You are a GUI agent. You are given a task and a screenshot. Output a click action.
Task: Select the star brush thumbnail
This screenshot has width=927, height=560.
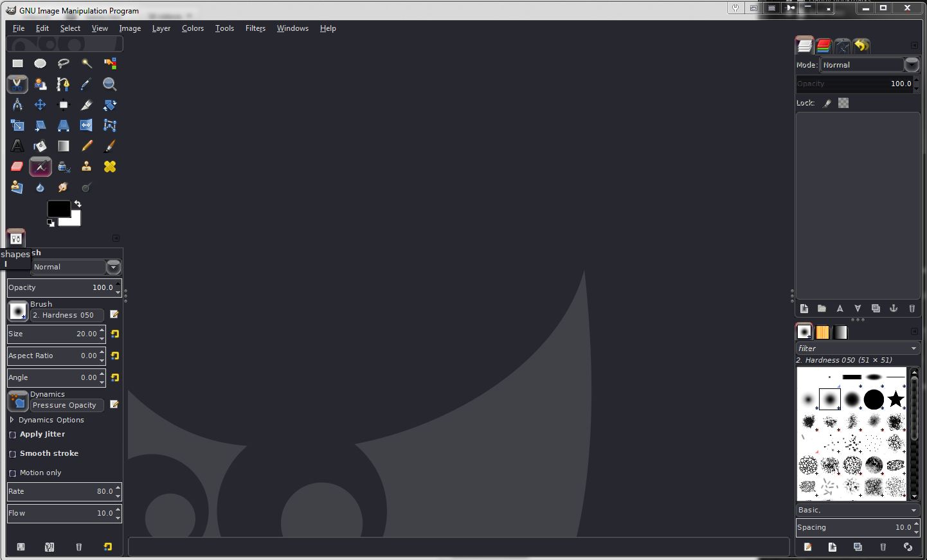point(896,399)
